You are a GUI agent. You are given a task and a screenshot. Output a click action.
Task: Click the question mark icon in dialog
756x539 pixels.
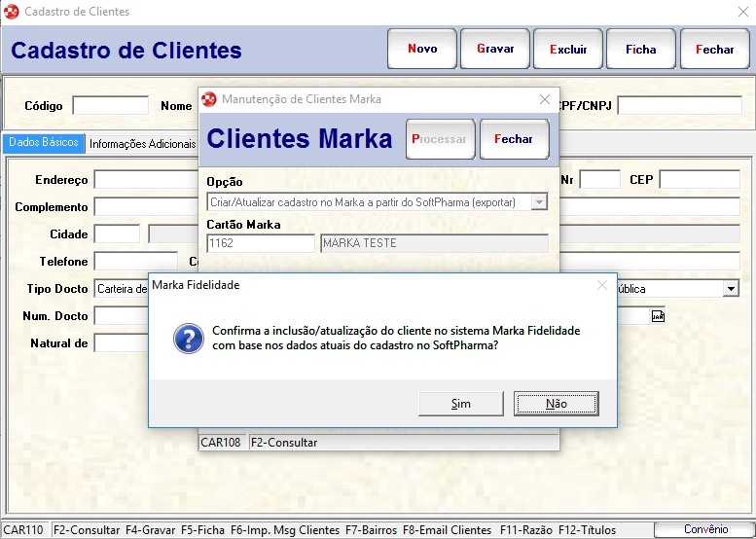pos(189,339)
